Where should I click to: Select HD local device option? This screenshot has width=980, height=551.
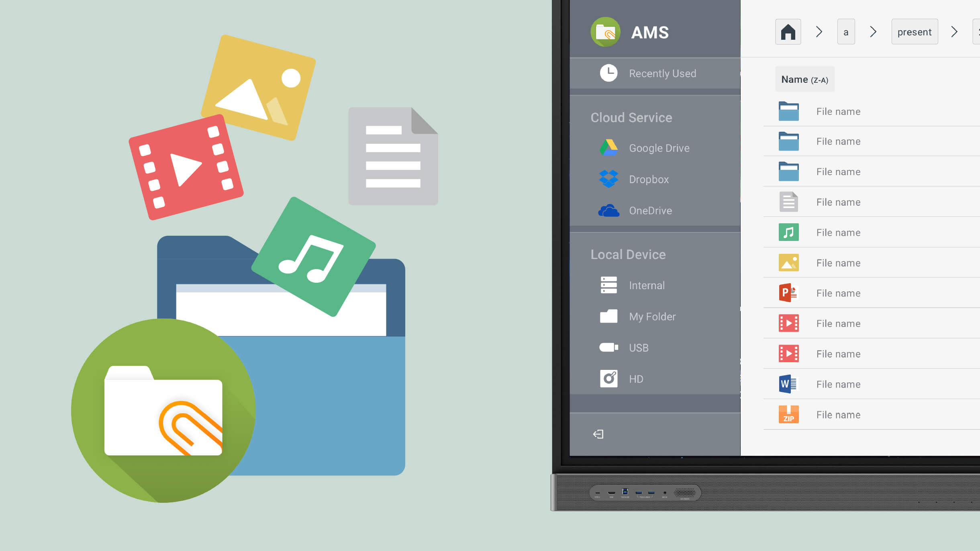point(636,379)
